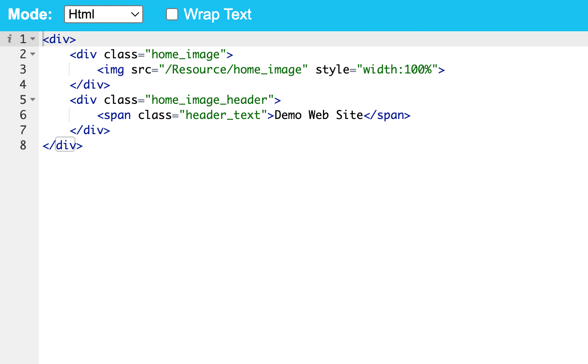
Task: Click the Wrap Text label
Action: coord(218,14)
